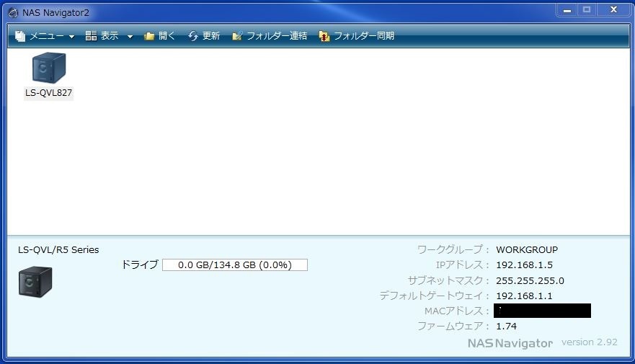635x364 pixels.
Task: Click the 更新 refresh arrows icon
Action: click(x=192, y=36)
